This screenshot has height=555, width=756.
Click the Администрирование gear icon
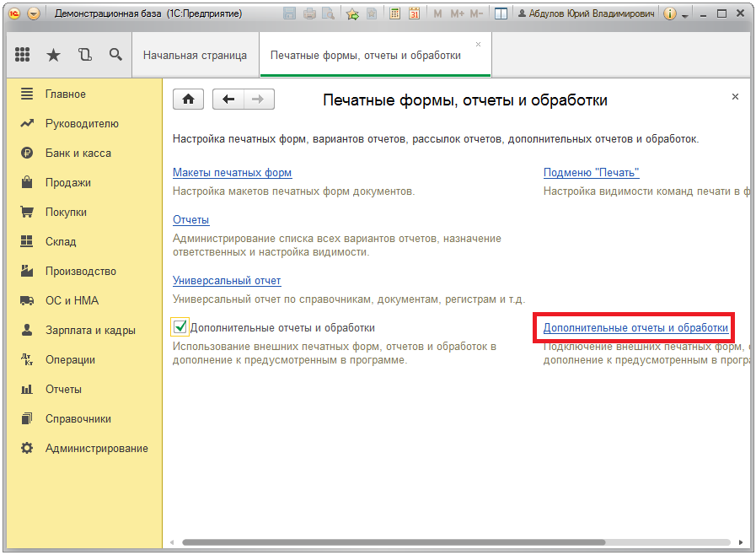tap(27, 448)
